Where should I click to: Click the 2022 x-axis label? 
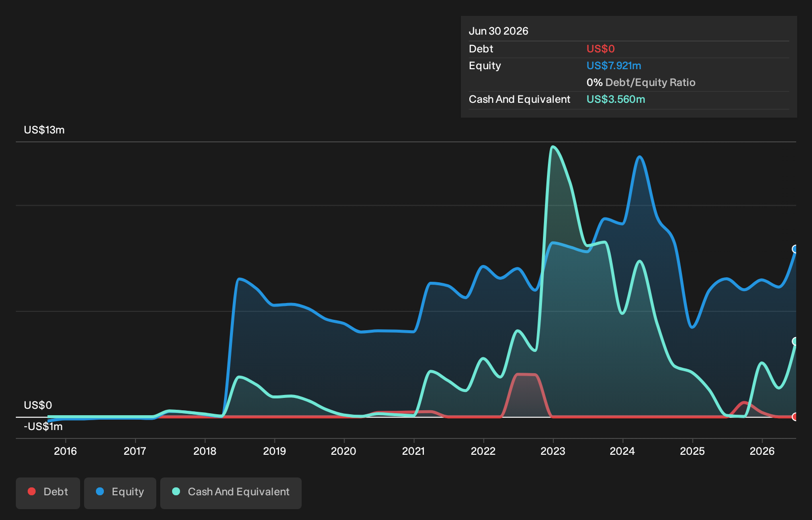click(483, 451)
